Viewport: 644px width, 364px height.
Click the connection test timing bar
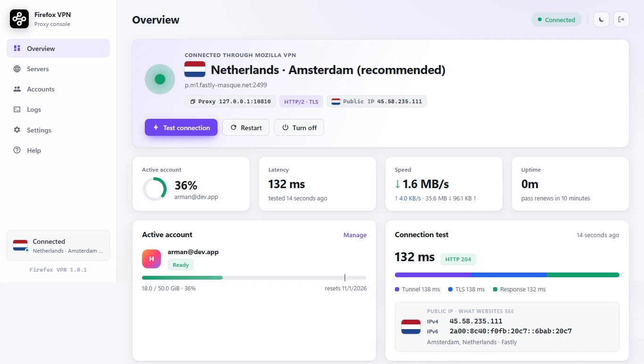[507, 275]
